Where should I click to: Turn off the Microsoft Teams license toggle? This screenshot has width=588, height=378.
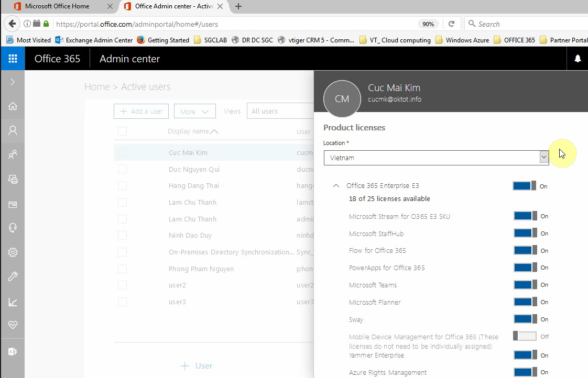525,285
